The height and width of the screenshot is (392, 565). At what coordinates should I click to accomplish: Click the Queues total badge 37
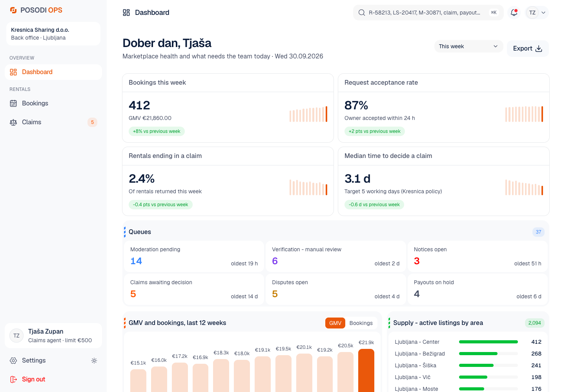tap(538, 232)
